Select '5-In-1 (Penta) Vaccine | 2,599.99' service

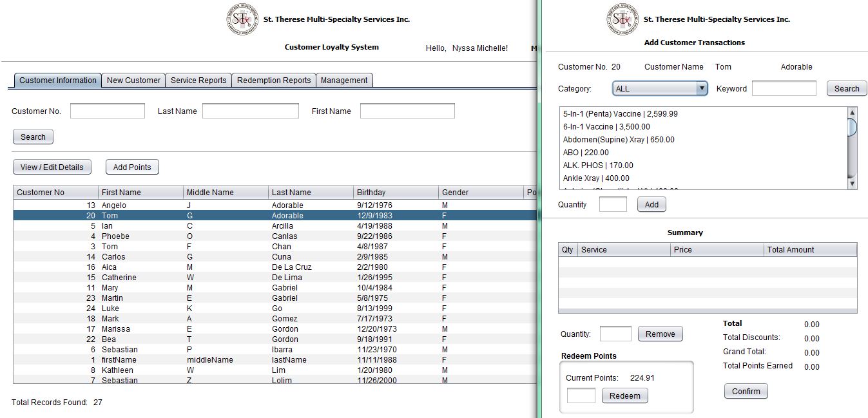click(x=703, y=114)
